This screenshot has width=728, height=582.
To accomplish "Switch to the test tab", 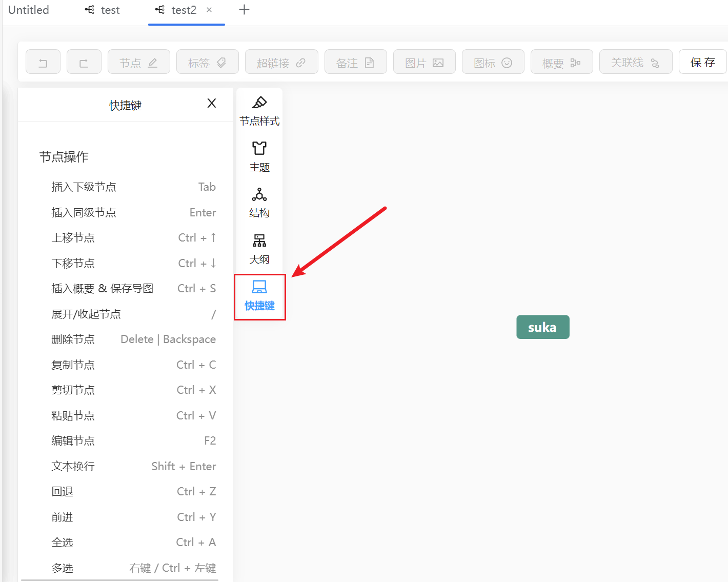I will [x=103, y=10].
